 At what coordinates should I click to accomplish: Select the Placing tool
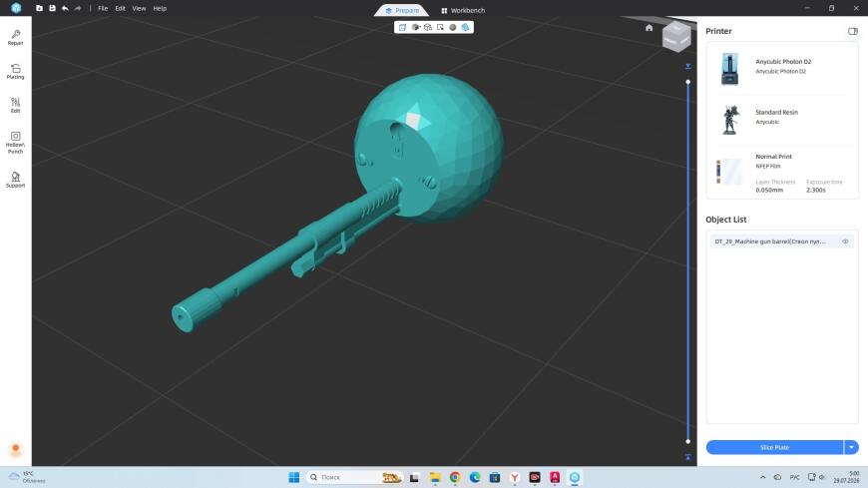16,72
